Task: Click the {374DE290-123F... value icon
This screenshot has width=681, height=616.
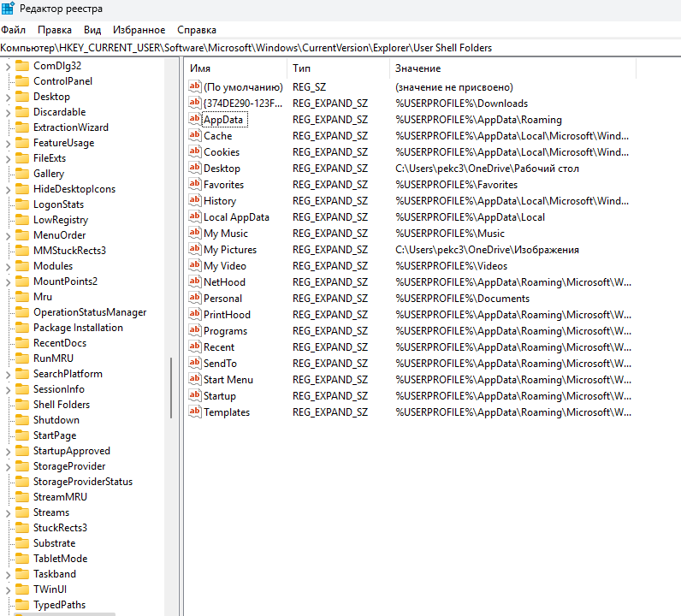Action: click(x=194, y=103)
